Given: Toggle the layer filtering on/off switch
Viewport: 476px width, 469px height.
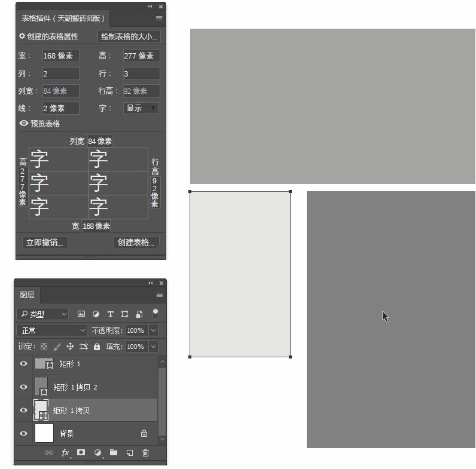Looking at the screenshot, I should [155, 314].
